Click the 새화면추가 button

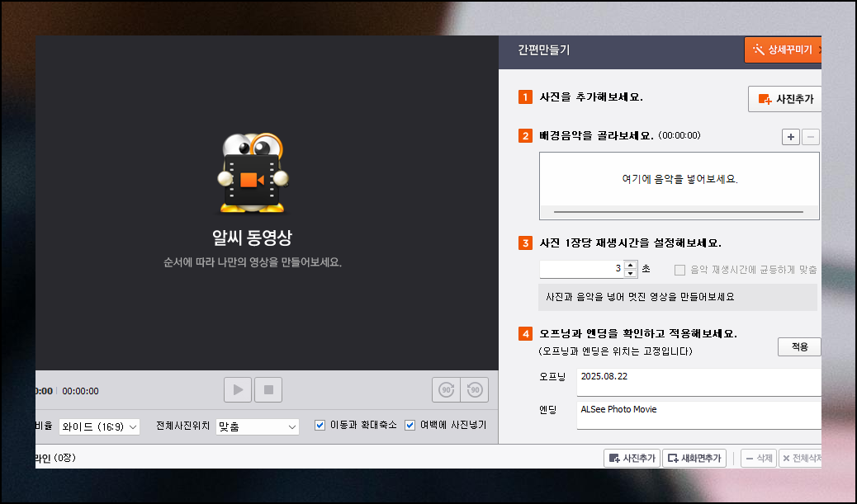click(x=694, y=458)
